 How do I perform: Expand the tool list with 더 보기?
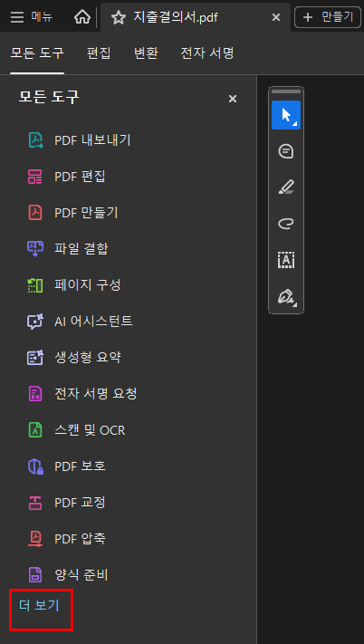pos(39,605)
